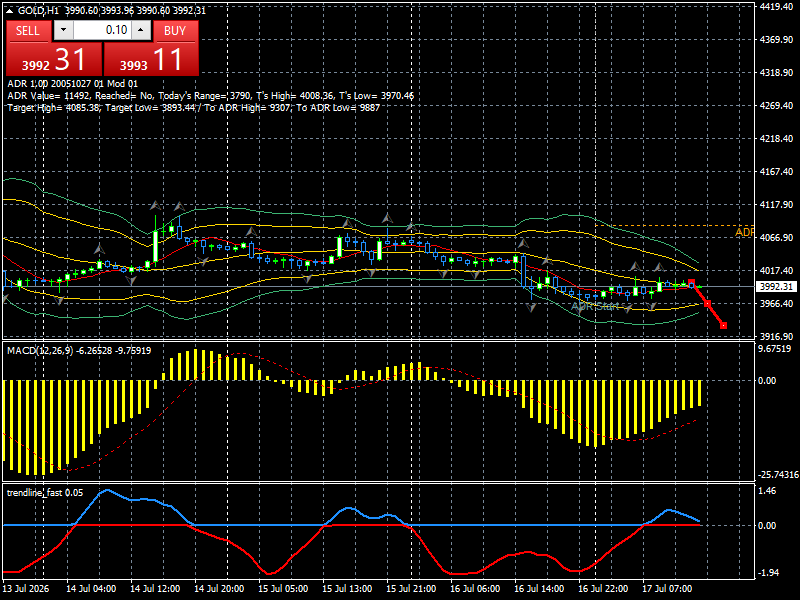Click time axis label 15 Jul 05:00
The image size is (800, 600).
coord(283,589)
